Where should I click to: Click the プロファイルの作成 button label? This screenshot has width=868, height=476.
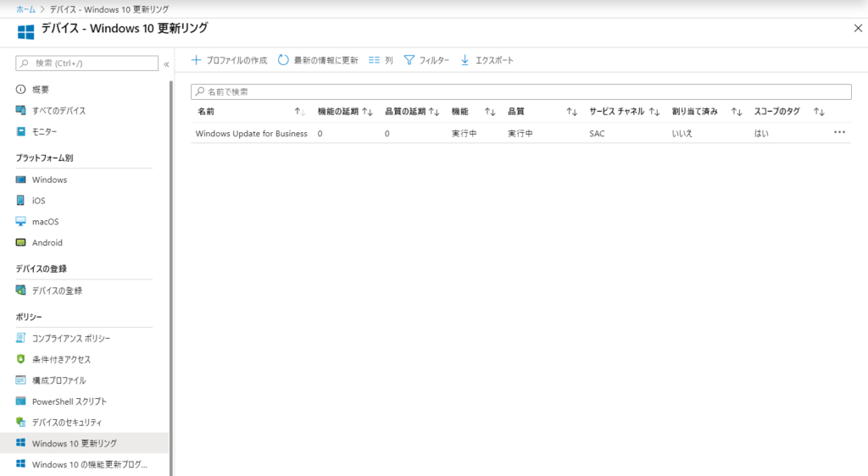236,60
